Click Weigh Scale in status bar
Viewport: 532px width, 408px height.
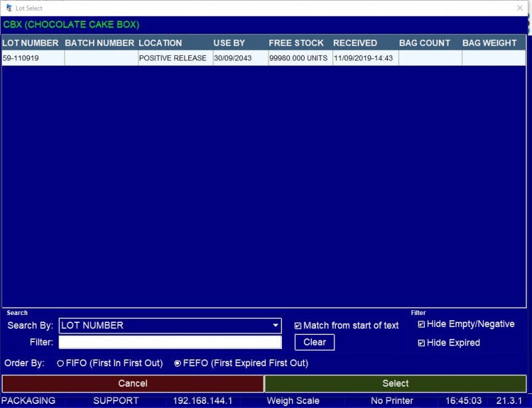(293, 401)
